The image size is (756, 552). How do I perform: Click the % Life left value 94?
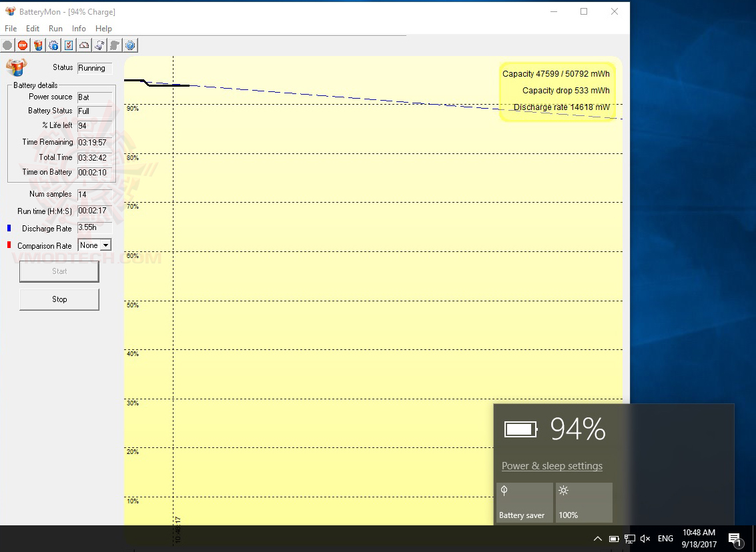point(95,126)
